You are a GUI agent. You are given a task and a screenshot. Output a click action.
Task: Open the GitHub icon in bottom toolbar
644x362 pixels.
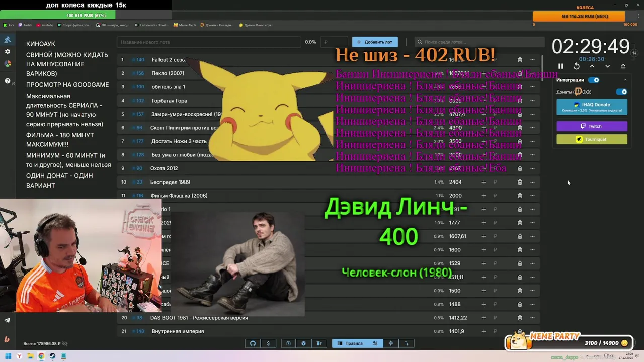click(x=253, y=343)
